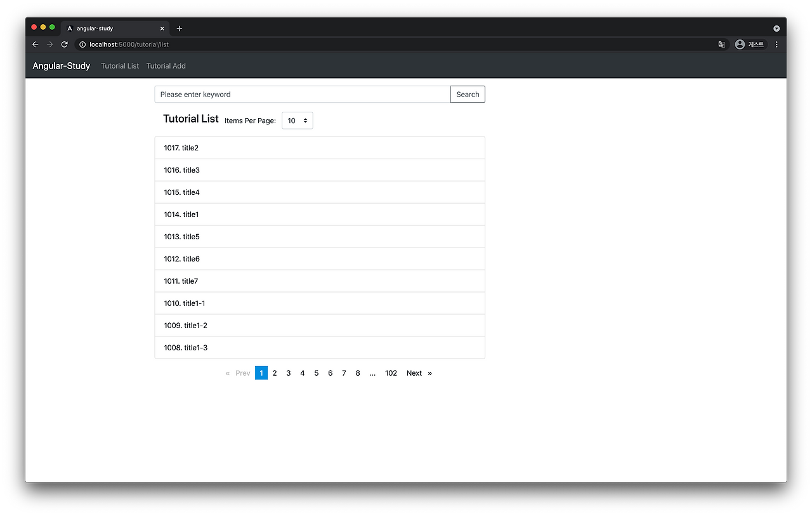The height and width of the screenshot is (516, 812).
Task: Click the Search button
Action: 468,94
